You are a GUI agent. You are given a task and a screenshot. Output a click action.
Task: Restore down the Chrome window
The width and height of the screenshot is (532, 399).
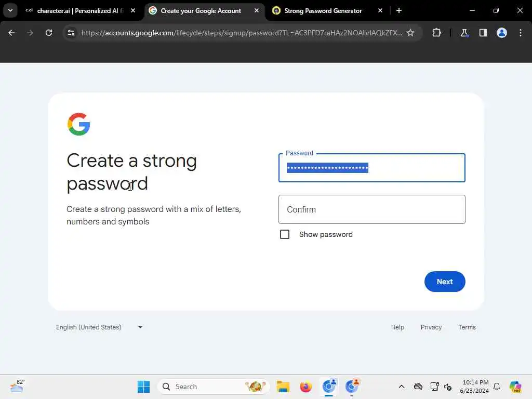point(496,10)
